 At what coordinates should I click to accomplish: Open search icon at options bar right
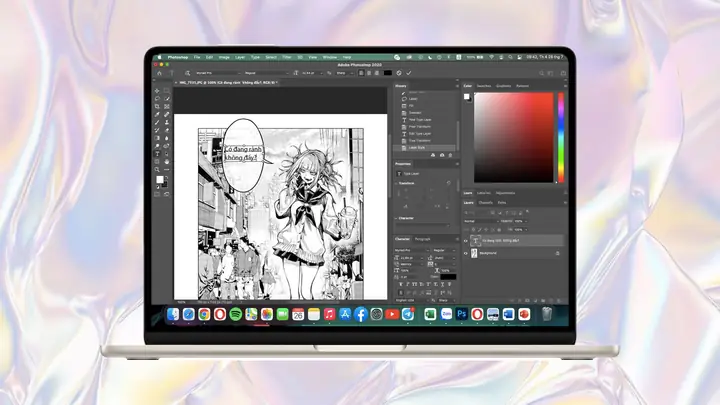point(541,73)
